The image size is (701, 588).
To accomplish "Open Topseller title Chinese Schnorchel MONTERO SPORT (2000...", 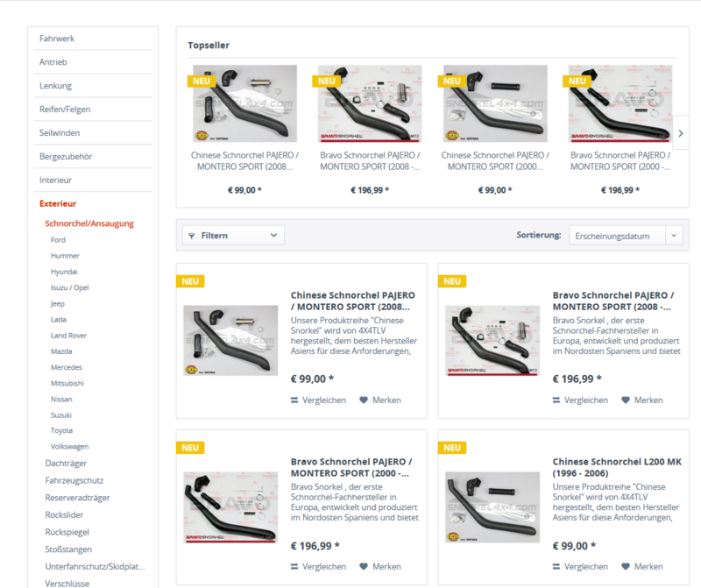I will (x=495, y=161).
